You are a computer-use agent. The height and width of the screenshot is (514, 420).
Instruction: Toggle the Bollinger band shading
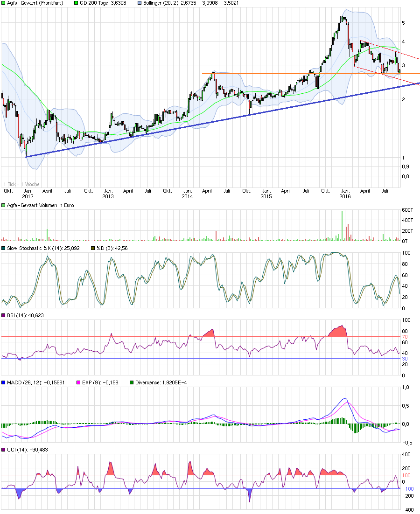pos(140,3)
